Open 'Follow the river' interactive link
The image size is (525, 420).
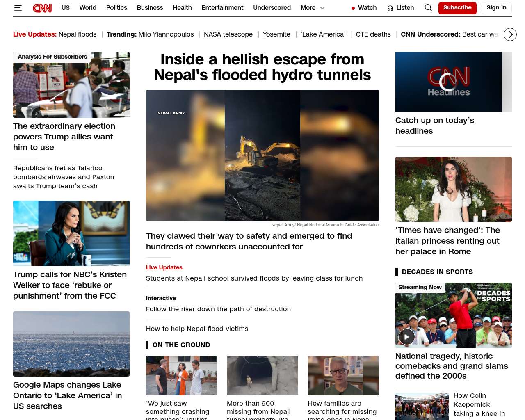coord(218,309)
